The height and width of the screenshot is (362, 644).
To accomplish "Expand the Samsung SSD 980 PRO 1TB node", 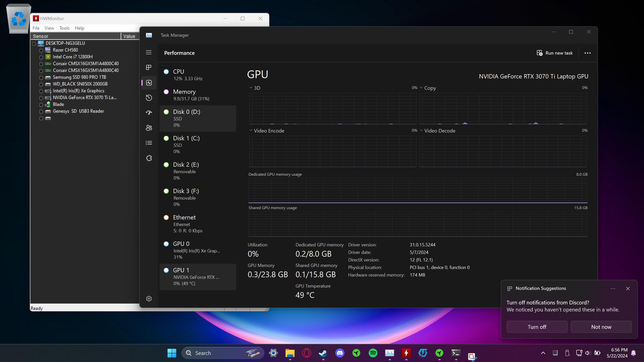I will click(x=41, y=77).
